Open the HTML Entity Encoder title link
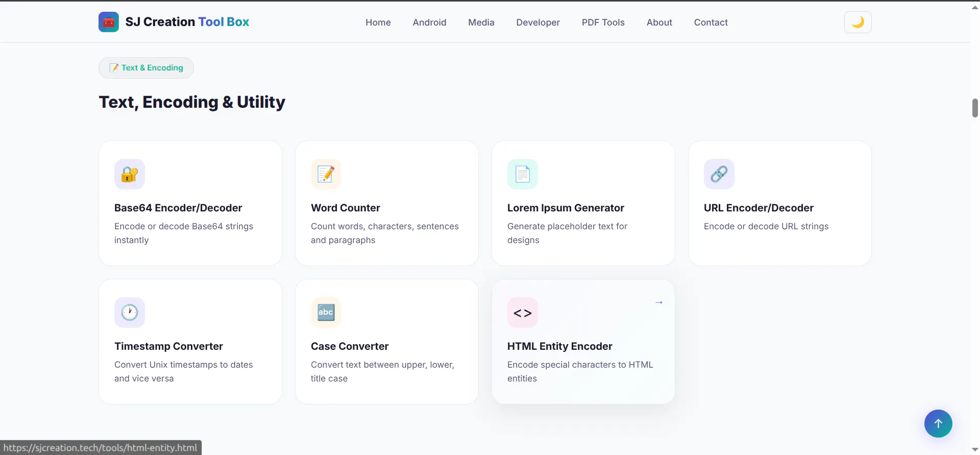The height and width of the screenshot is (455, 980). (x=560, y=346)
